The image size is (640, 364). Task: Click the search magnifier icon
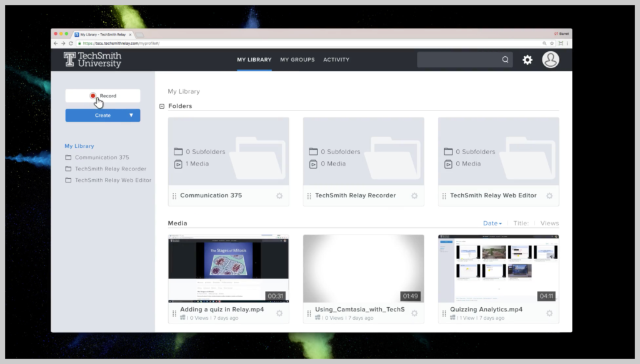[505, 59]
